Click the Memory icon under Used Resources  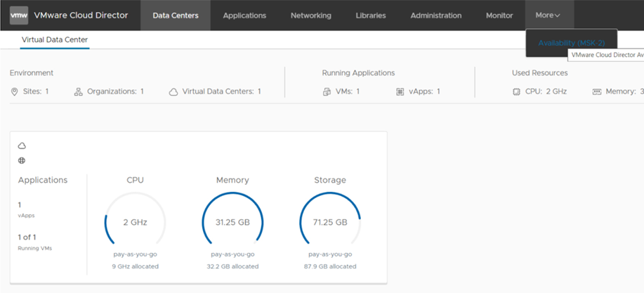coord(597,91)
